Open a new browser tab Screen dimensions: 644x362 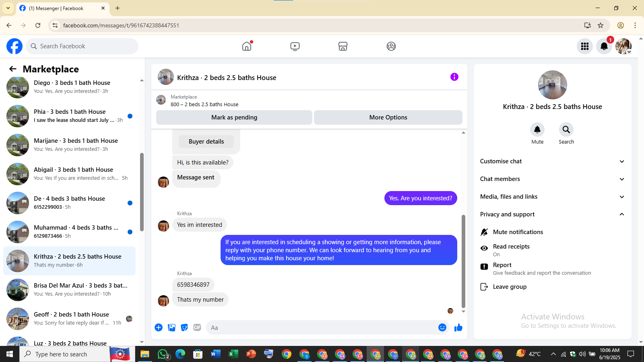click(118, 8)
